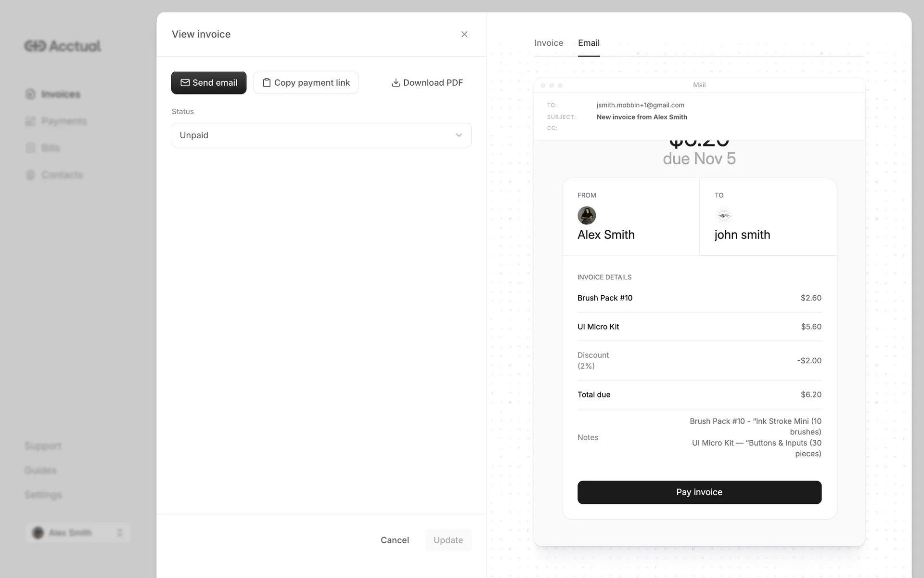924x578 pixels.
Task: Click the Acctual logo
Action: (x=63, y=46)
